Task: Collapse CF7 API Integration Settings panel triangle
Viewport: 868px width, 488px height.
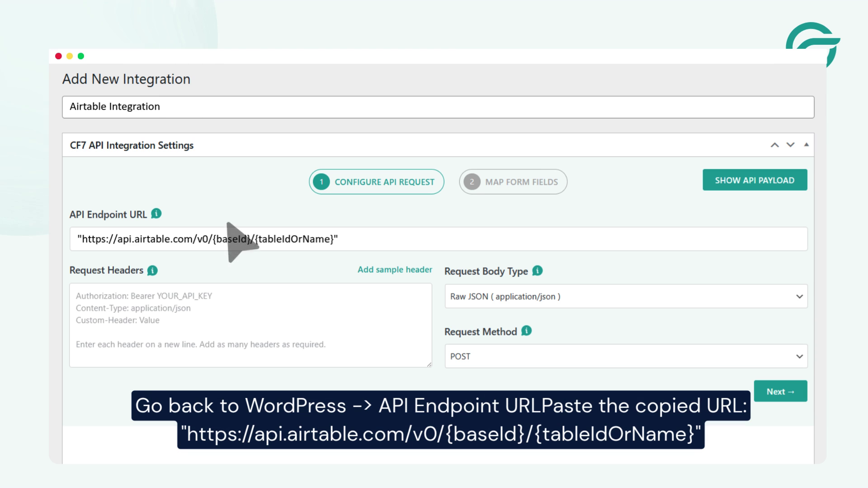Action: [x=806, y=145]
